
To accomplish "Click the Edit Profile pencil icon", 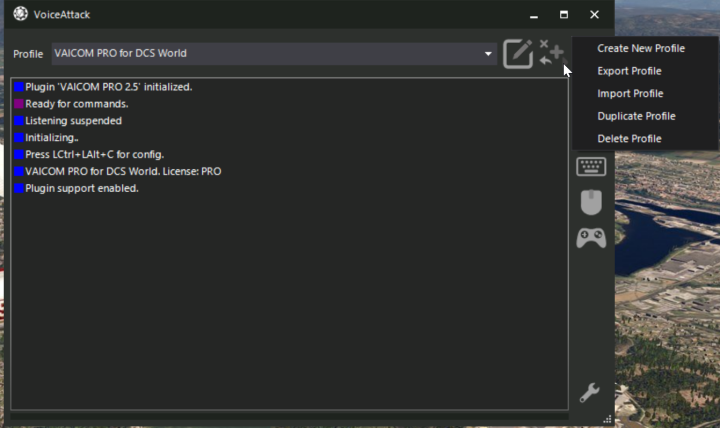I will pos(518,54).
